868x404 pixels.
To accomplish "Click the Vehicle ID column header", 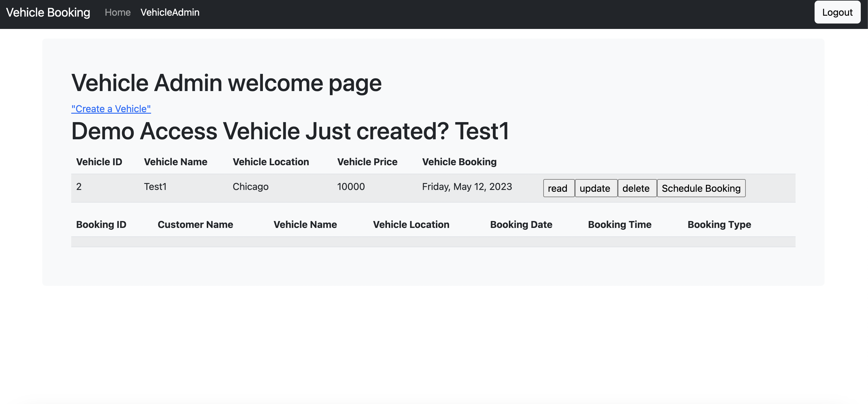I will (x=99, y=162).
